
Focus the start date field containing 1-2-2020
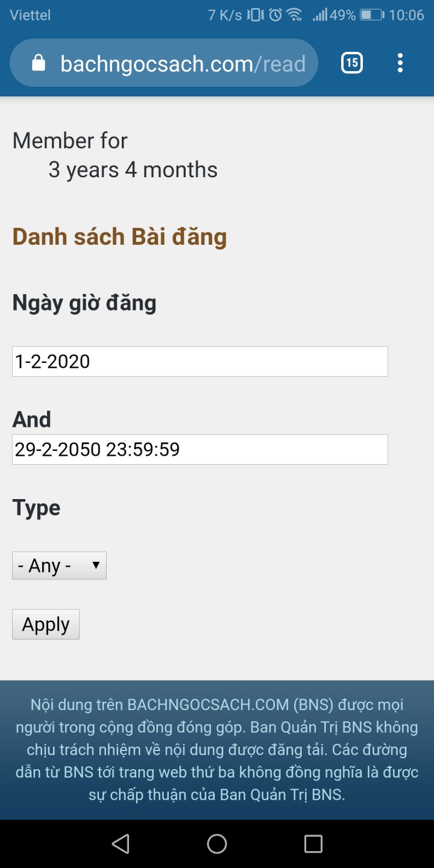pyautogui.click(x=200, y=362)
